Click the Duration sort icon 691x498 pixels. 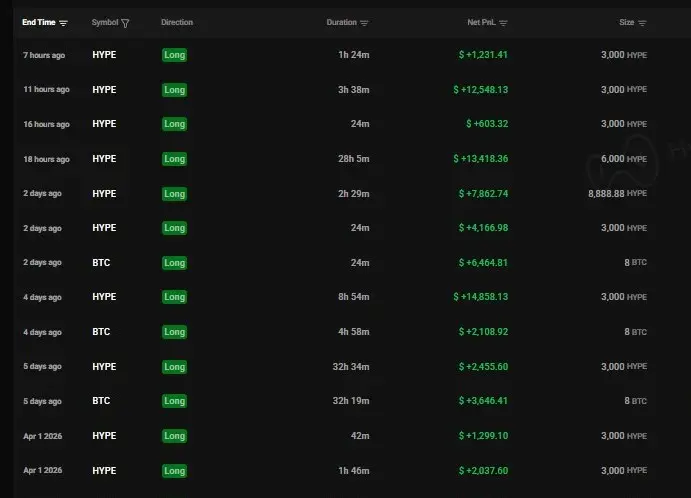point(364,23)
